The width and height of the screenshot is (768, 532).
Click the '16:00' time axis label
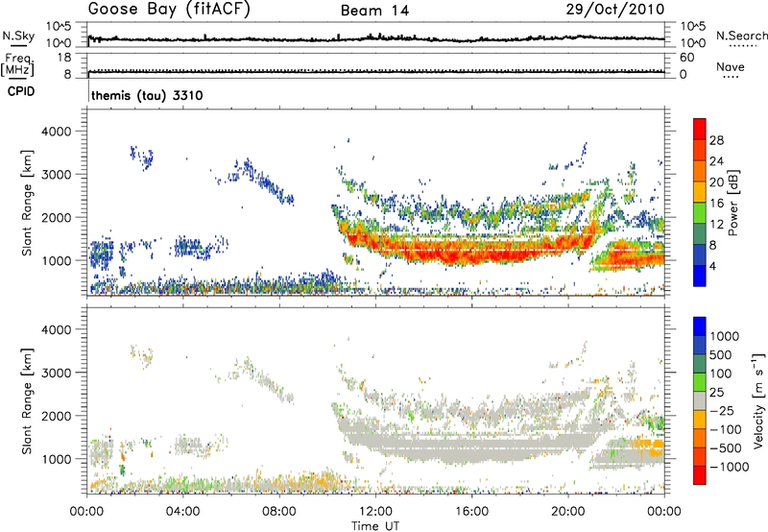tap(472, 512)
